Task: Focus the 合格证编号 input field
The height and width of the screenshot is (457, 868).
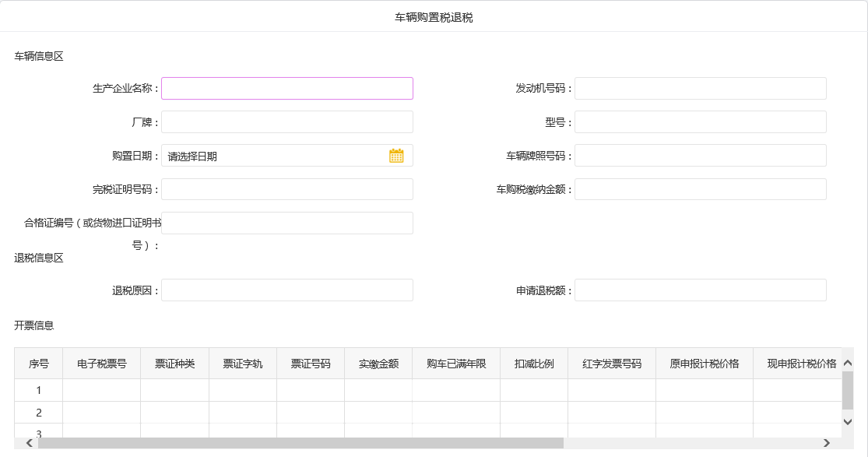Action: coord(286,223)
